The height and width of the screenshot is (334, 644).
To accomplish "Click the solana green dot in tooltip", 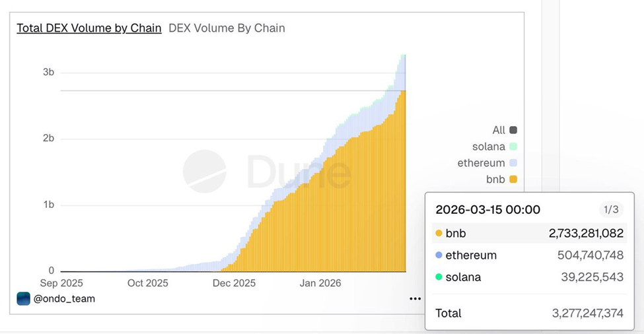I will 439,277.
